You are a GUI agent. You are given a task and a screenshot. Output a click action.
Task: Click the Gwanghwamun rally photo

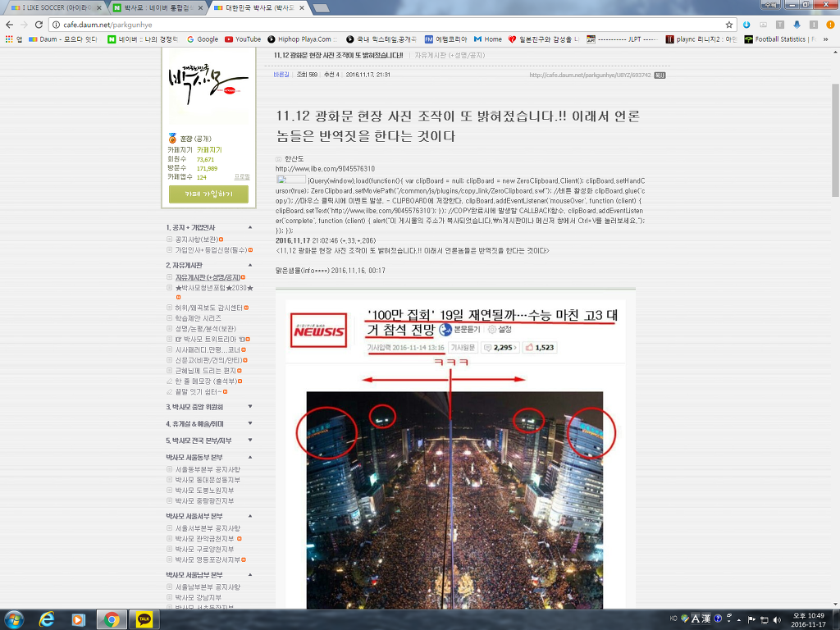click(x=454, y=500)
